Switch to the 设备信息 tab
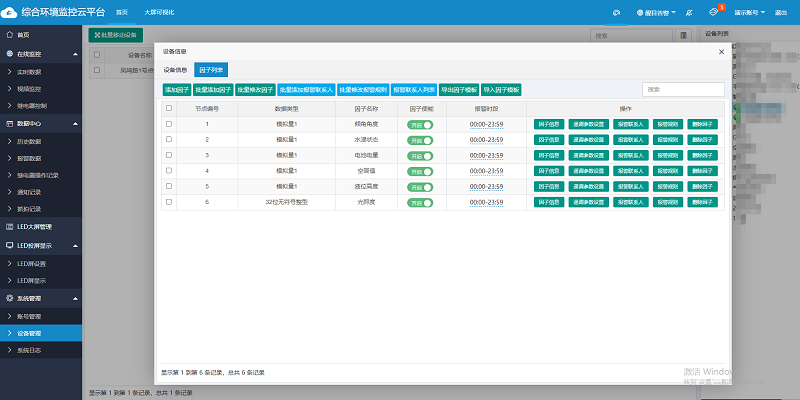Image resolution: width=800 pixels, height=400 pixels. click(x=175, y=70)
